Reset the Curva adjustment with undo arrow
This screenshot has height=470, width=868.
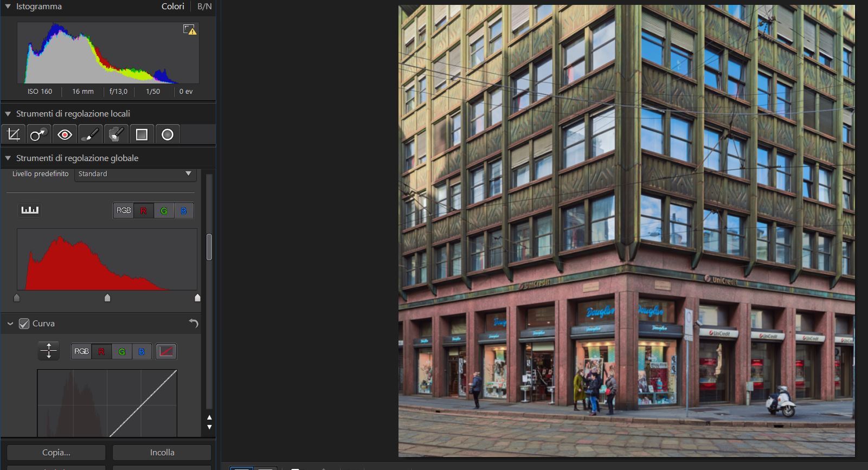194,324
